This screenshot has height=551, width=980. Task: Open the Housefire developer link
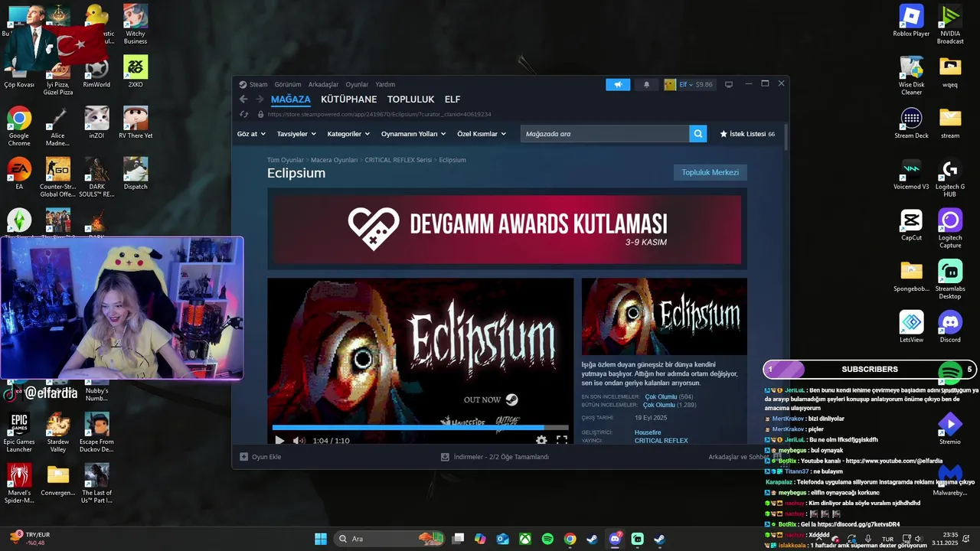tap(648, 432)
